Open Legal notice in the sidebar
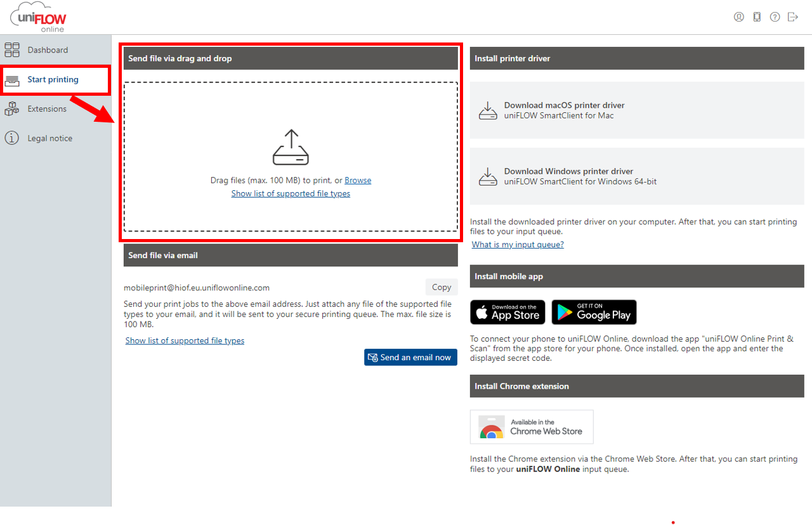 click(55, 138)
